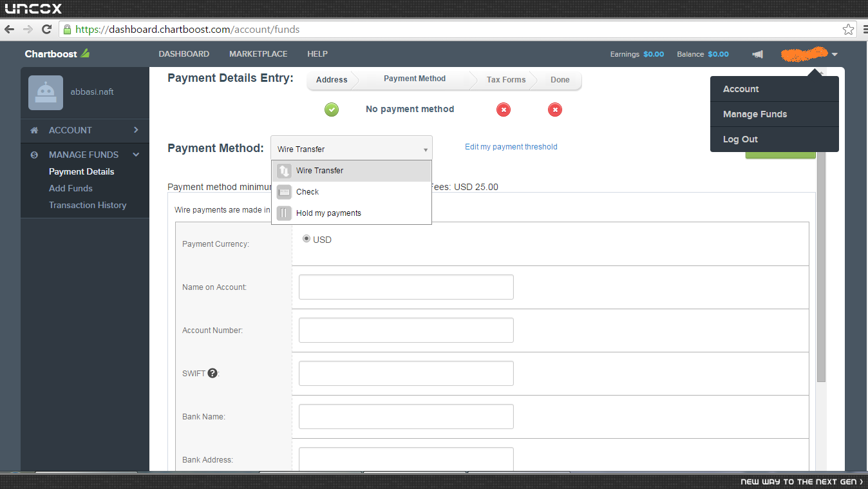Click the Account Number input field
The height and width of the screenshot is (489, 868).
[406, 331]
